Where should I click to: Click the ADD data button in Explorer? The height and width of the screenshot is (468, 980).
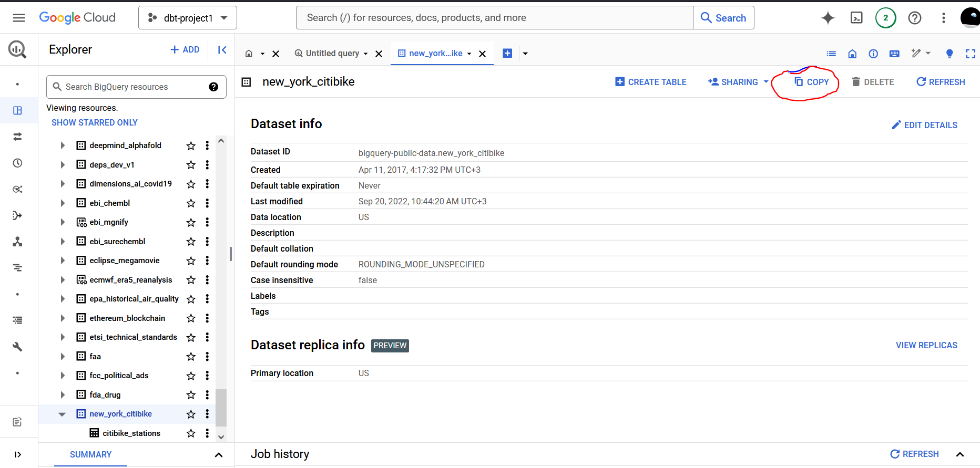pos(185,50)
